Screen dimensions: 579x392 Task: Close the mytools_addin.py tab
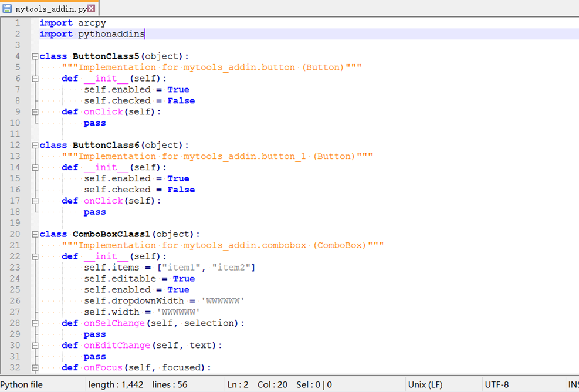pyautogui.click(x=91, y=8)
